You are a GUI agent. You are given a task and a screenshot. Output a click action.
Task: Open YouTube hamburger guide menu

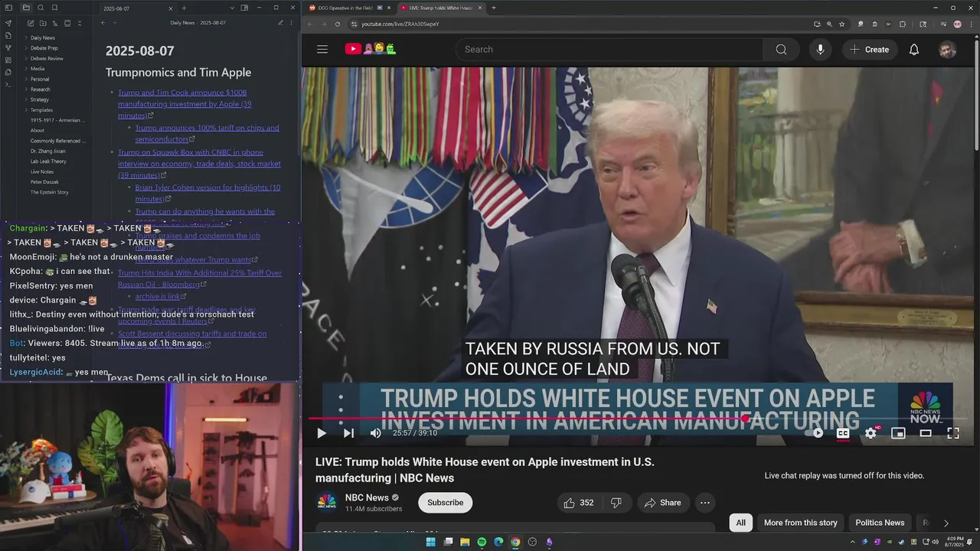[322, 49]
